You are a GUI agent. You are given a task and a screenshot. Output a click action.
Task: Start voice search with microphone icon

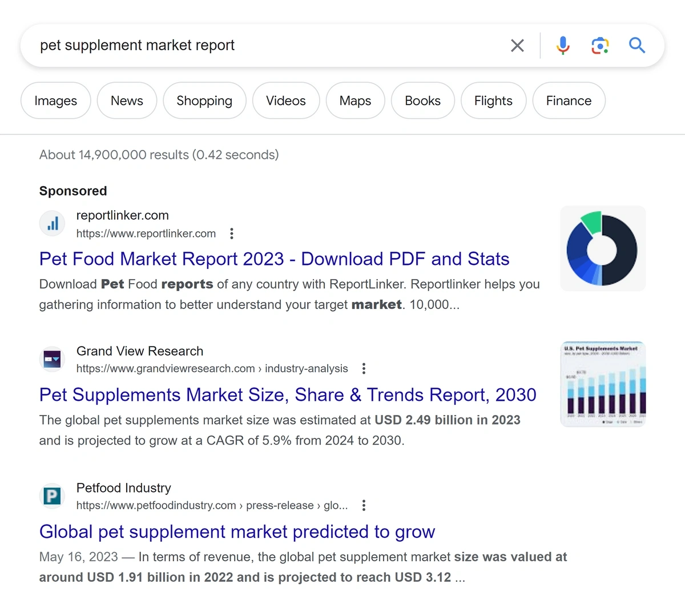pos(563,45)
